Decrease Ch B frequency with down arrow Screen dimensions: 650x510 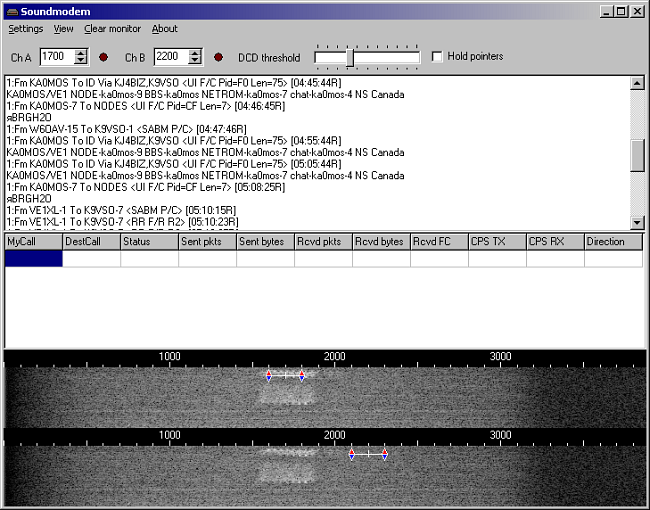[195, 60]
